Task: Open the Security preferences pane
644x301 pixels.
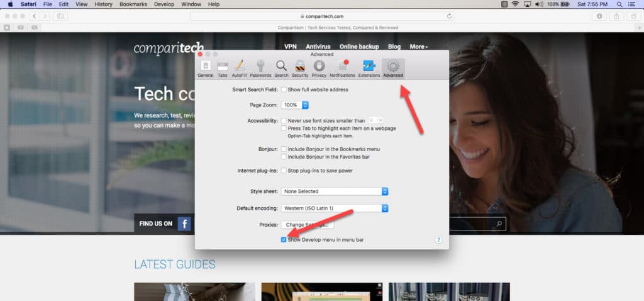Action: click(x=300, y=69)
